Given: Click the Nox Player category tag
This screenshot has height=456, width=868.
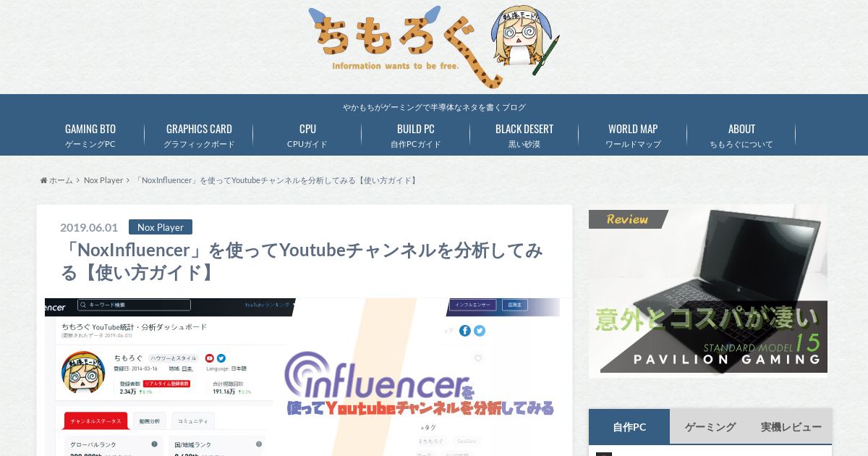Looking at the screenshot, I should point(161,227).
